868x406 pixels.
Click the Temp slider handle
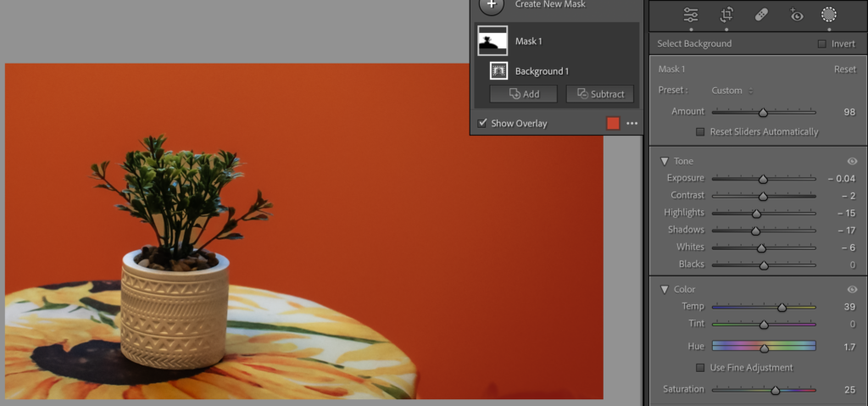782,307
